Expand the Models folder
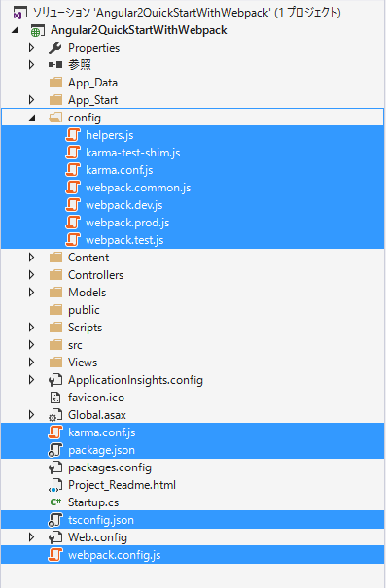Image resolution: width=386 pixels, height=588 pixels. [32, 293]
